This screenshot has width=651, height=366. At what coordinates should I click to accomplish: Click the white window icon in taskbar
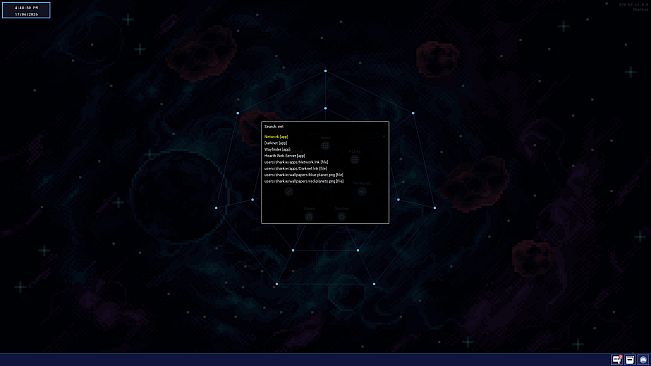(630, 359)
